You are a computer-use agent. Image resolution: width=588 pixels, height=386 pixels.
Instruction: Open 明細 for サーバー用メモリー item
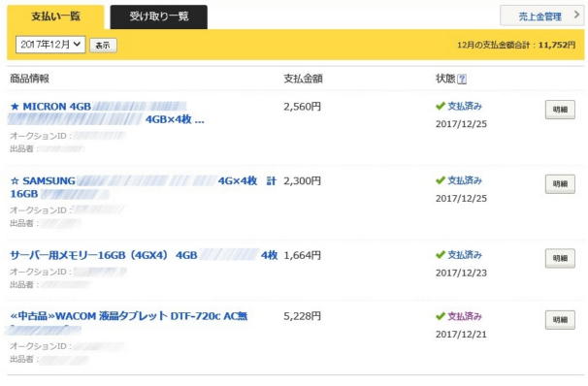pyautogui.click(x=560, y=258)
